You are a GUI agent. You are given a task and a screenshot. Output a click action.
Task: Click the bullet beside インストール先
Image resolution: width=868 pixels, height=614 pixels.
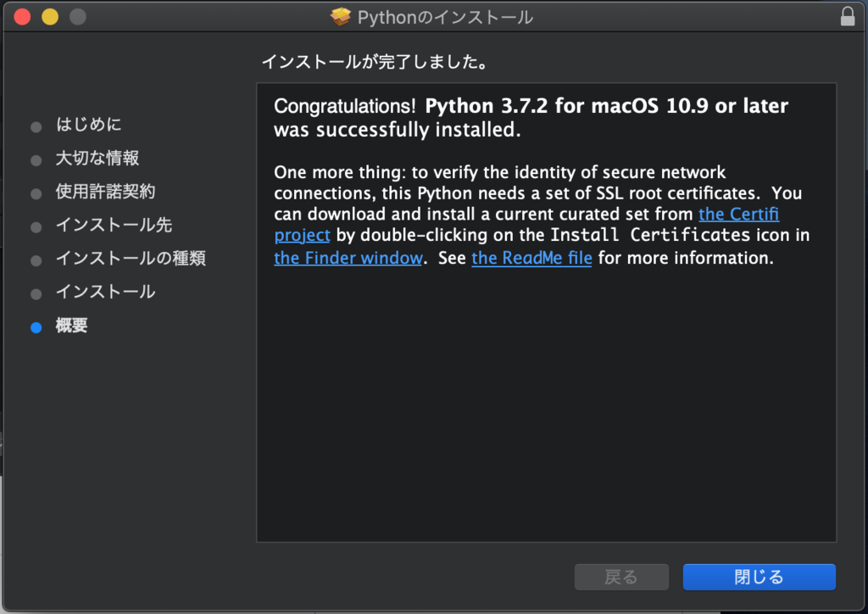click(35, 226)
